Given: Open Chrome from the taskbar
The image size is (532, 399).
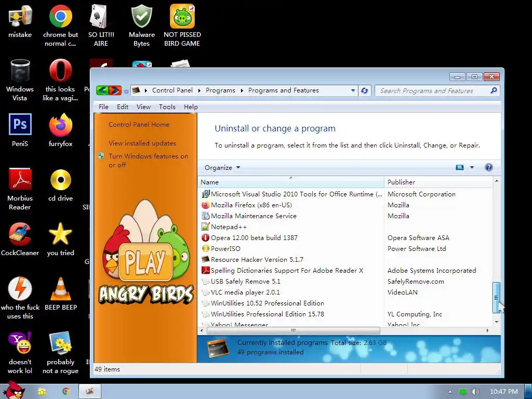Looking at the screenshot, I should [x=65, y=392].
